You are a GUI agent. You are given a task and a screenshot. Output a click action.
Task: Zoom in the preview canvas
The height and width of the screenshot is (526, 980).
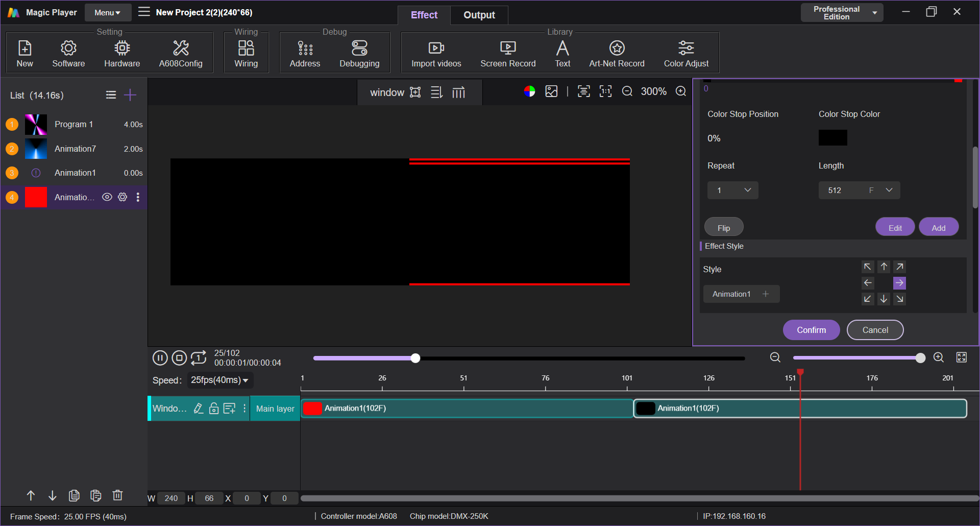click(681, 91)
